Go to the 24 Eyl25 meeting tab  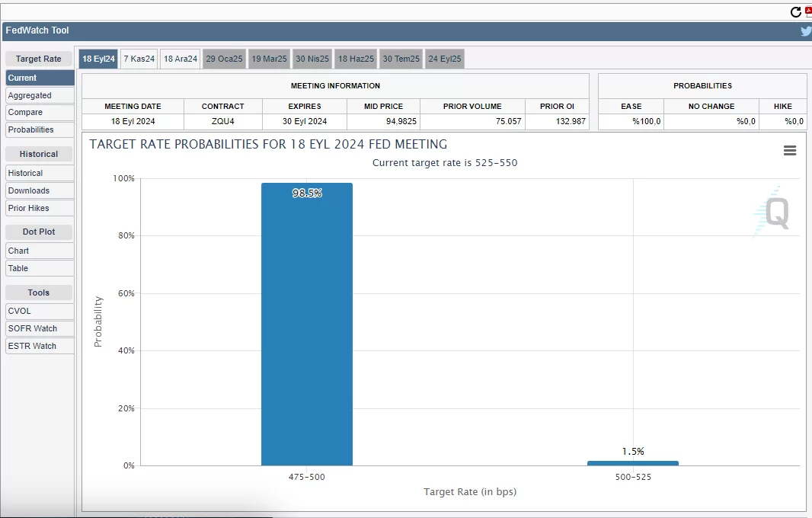[x=444, y=59]
